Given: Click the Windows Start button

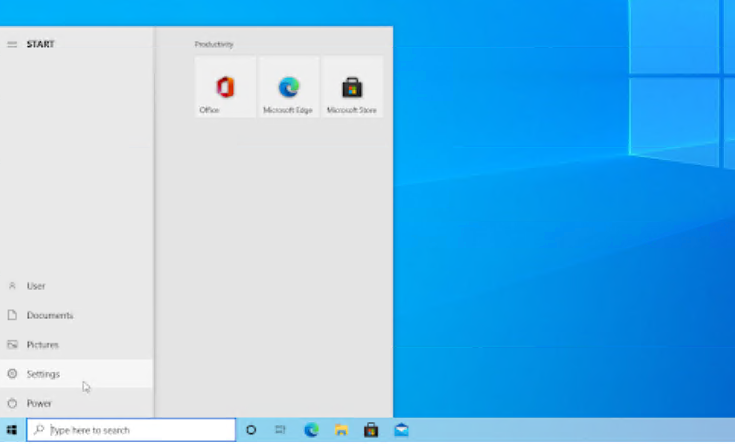Looking at the screenshot, I should (x=12, y=430).
